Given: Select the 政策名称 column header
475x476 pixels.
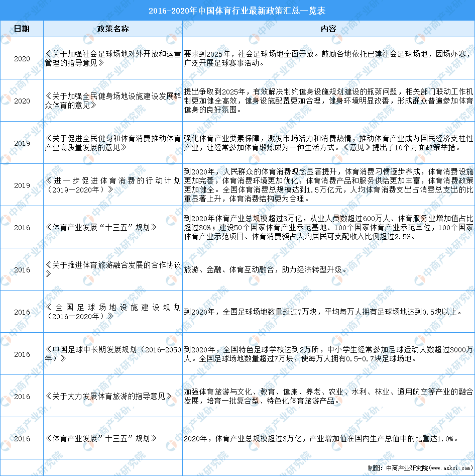Looking at the screenshot, I should tap(113, 29).
